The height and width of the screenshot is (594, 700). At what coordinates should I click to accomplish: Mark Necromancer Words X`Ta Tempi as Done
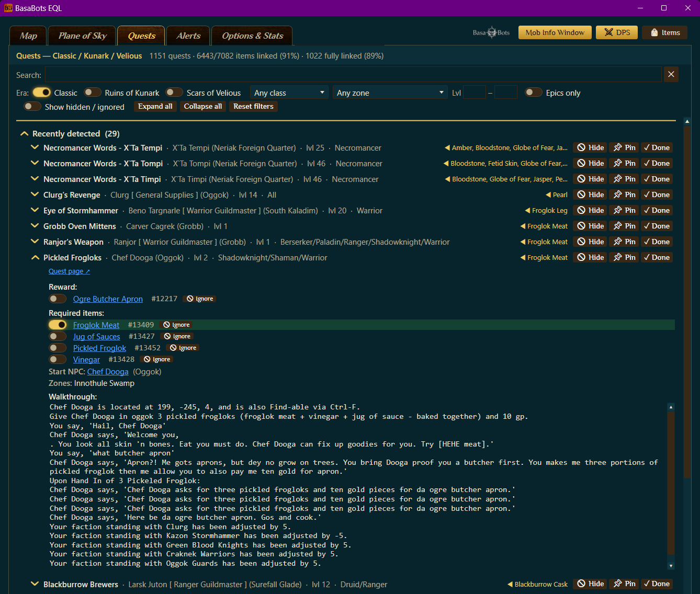[x=657, y=147]
